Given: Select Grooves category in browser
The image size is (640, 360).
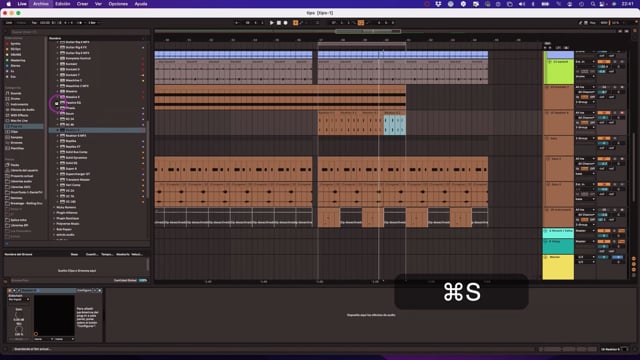Looking at the screenshot, I should click(17, 143).
